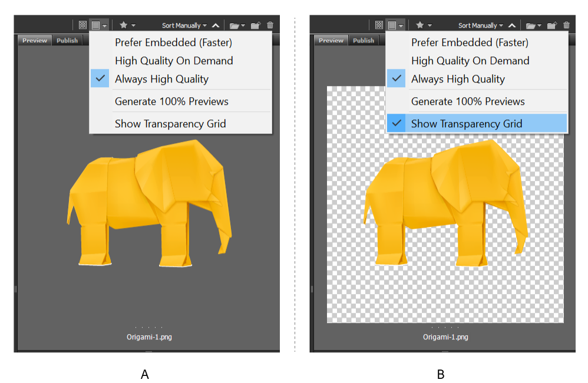The height and width of the screenshot is (383, 588).
Task: Click Generate 100% Previews in left menu
Action: click(x=171, y=101)
